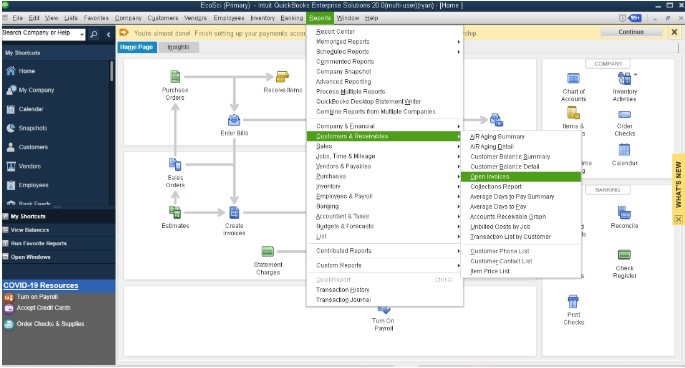Dismiss the payments setup banner
The width and height of the screenshot is (685, 368).
click(674, 32)
